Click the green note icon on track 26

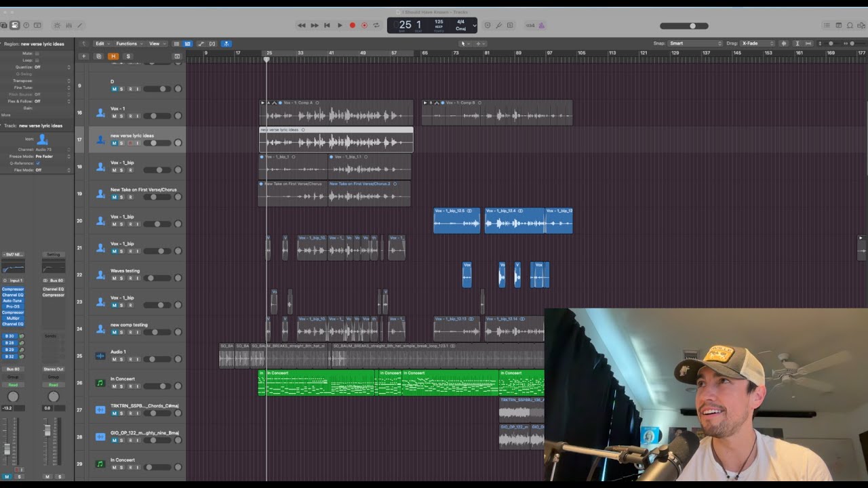tap(100, 383)
